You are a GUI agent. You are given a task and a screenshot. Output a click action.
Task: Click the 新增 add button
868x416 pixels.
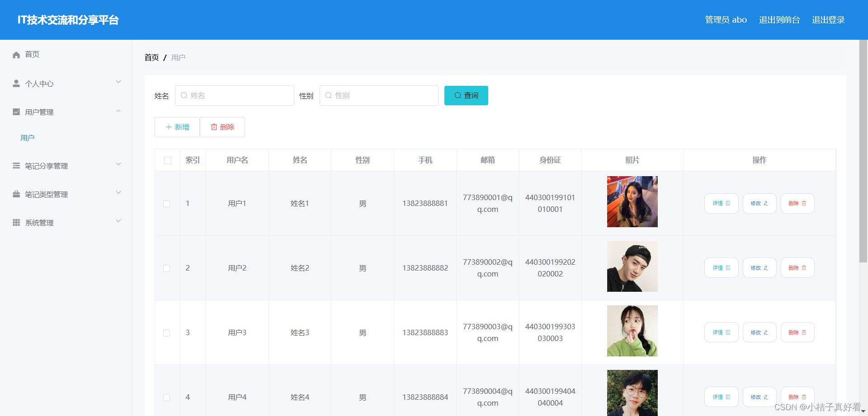coord(177,127)
